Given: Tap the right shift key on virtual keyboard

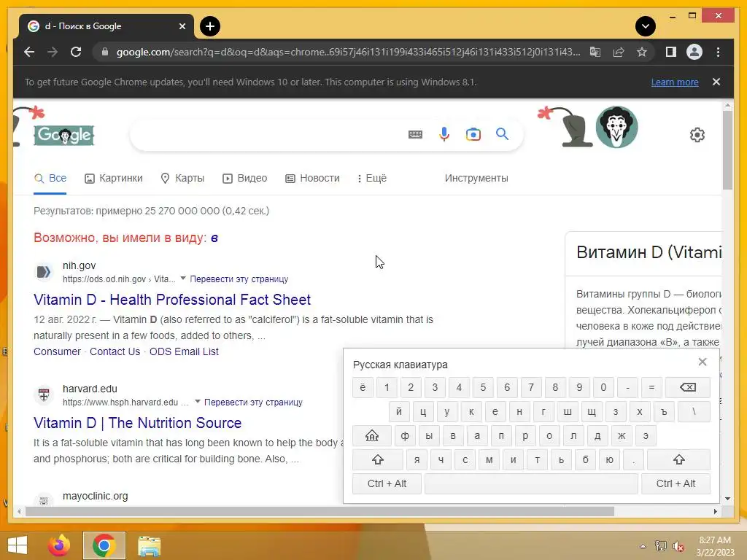Looking at the screenshot, I should click(679, 459).
